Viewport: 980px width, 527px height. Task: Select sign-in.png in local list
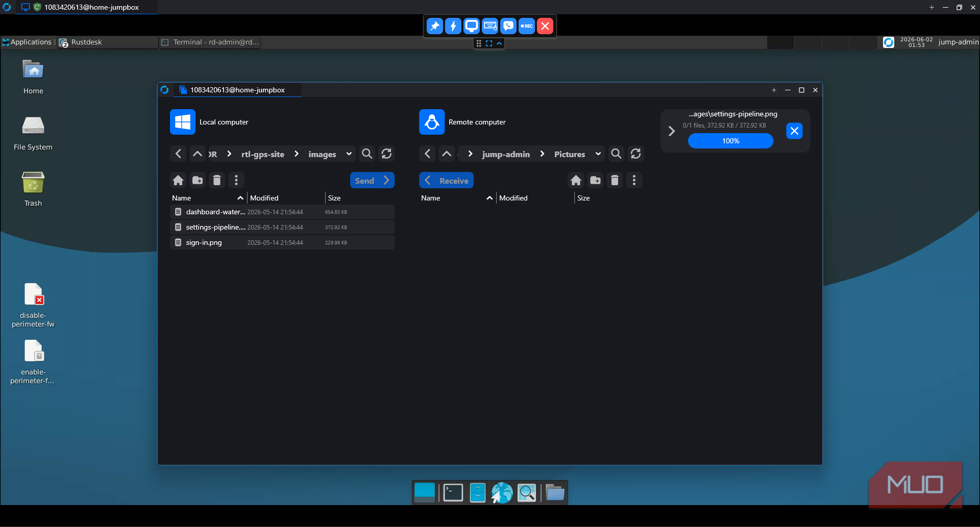coord(282,242)
